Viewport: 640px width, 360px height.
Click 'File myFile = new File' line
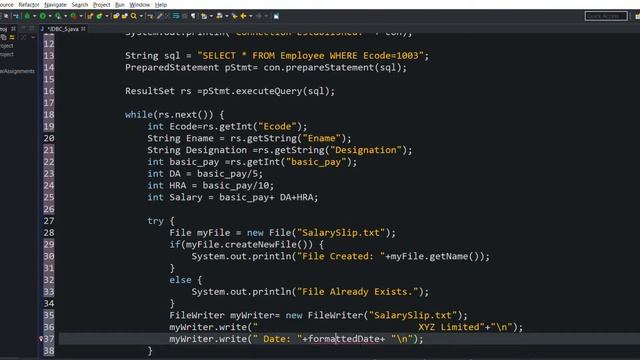tap(282, 233)
